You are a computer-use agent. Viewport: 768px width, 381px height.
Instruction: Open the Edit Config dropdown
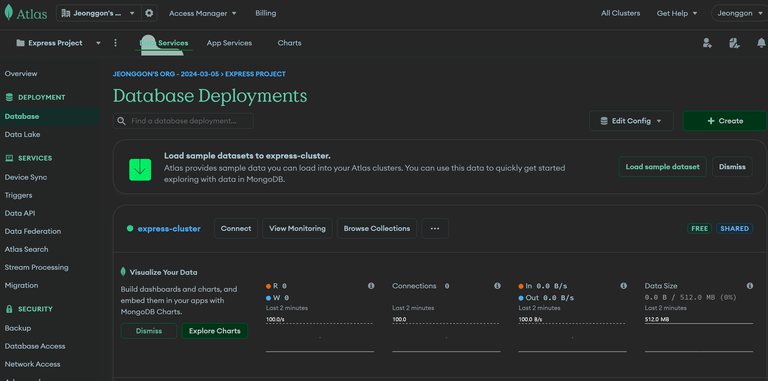pyautogui.click(x=631, y=121)
